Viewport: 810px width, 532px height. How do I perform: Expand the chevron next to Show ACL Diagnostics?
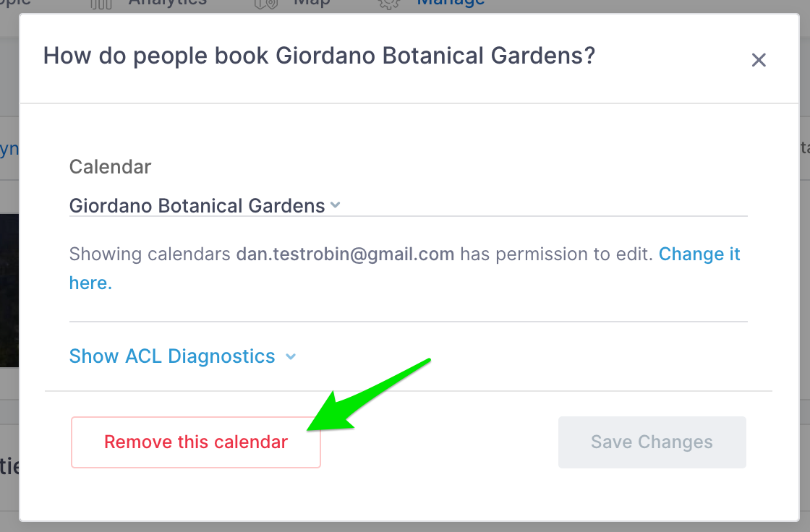tap(291, 356)
